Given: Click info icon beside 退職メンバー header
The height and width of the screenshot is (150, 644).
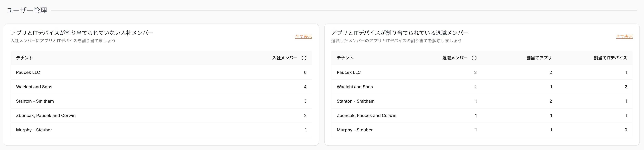Looking at the screenshot, I should coord(474,58).
